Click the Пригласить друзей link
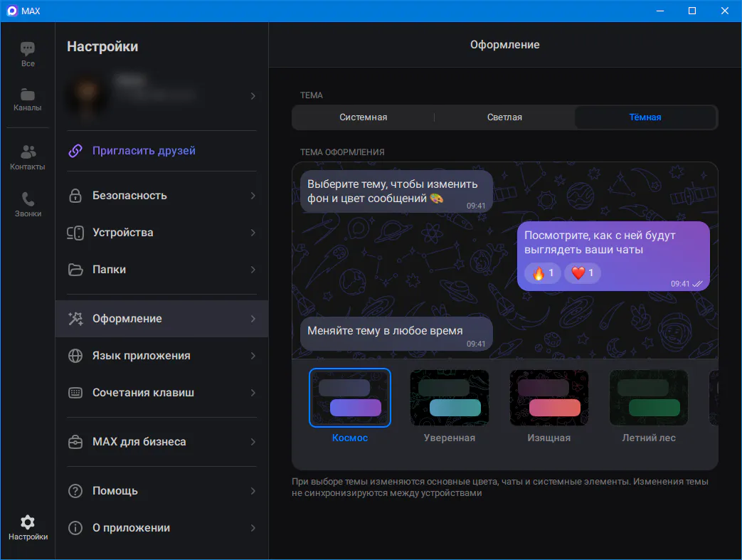This screenshot has height=560, width=742. point(144,151)
